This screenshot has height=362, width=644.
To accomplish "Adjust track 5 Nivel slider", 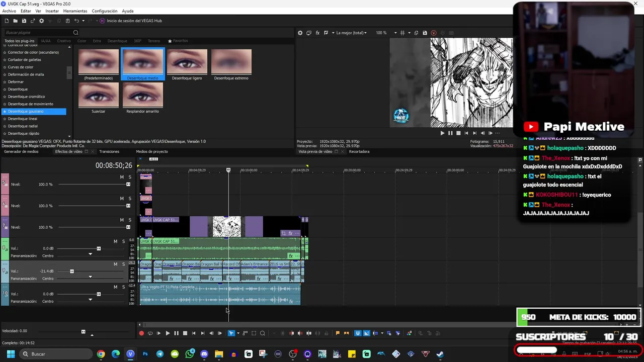I will [128, 184].
